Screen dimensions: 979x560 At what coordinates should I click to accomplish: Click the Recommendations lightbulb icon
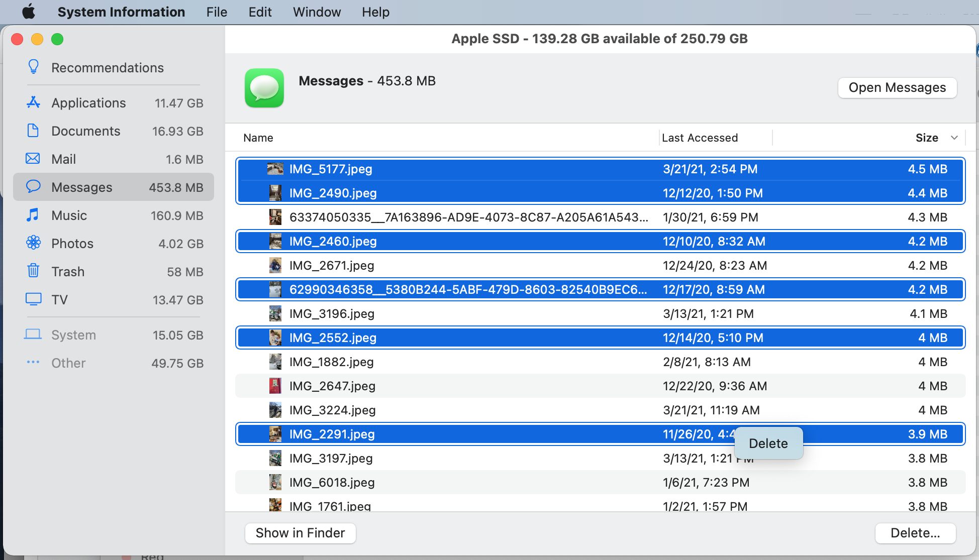pos(33,67)
